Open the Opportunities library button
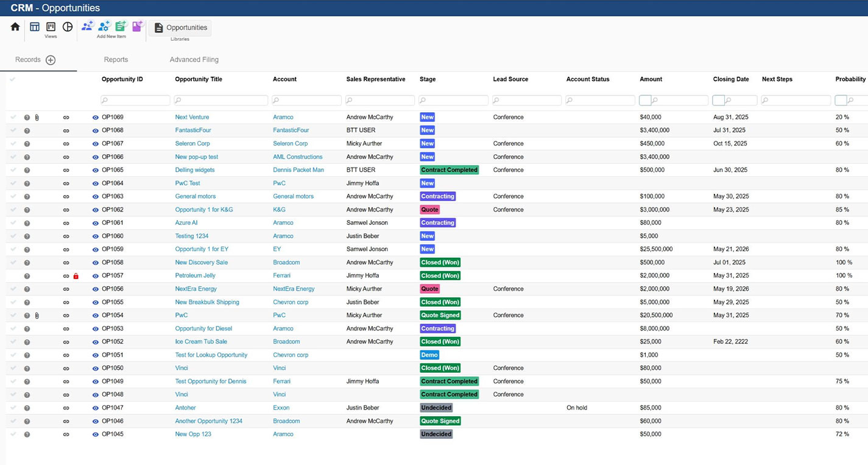Screen dimensions: 868x465 [180, 28]
